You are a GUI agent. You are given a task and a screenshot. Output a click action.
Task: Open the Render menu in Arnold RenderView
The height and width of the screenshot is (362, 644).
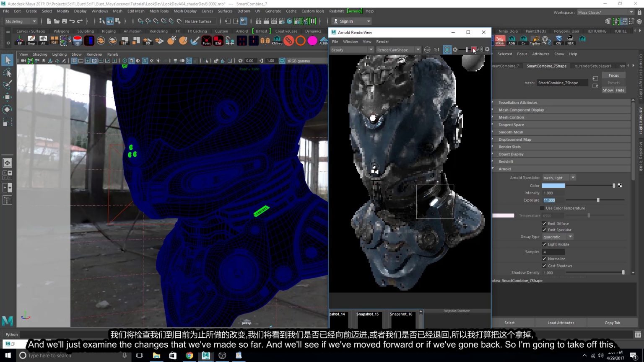click(x=382, y=41)
